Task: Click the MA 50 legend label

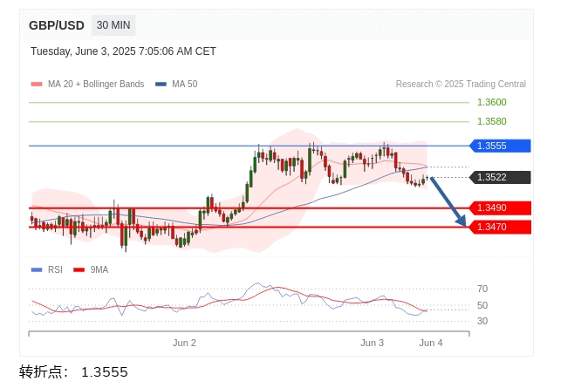Action: point(184,84)
